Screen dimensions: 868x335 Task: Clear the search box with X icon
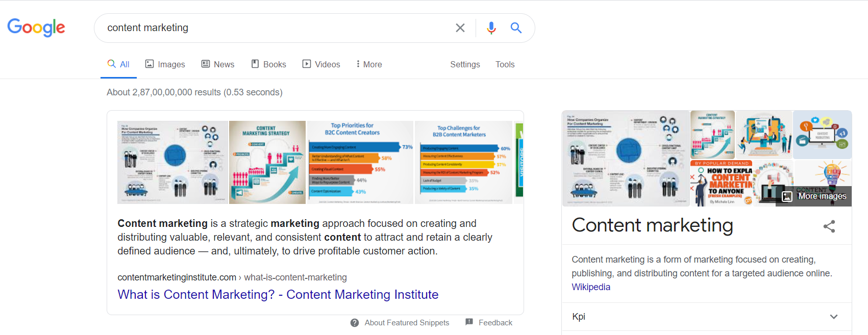[x=460, y=28]
